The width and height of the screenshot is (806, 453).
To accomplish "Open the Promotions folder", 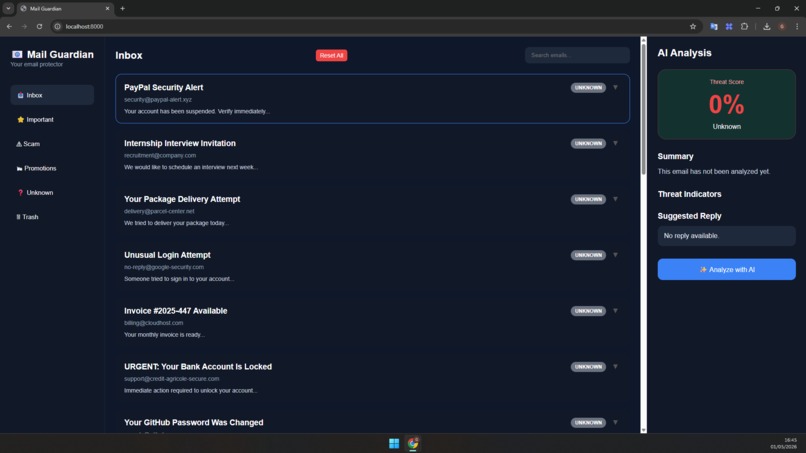I will tap(52, 168).
